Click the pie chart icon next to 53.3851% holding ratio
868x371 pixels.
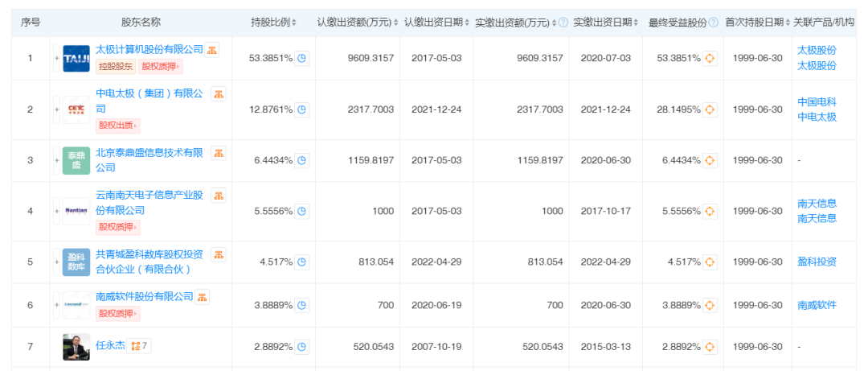[x=301, y=58]
